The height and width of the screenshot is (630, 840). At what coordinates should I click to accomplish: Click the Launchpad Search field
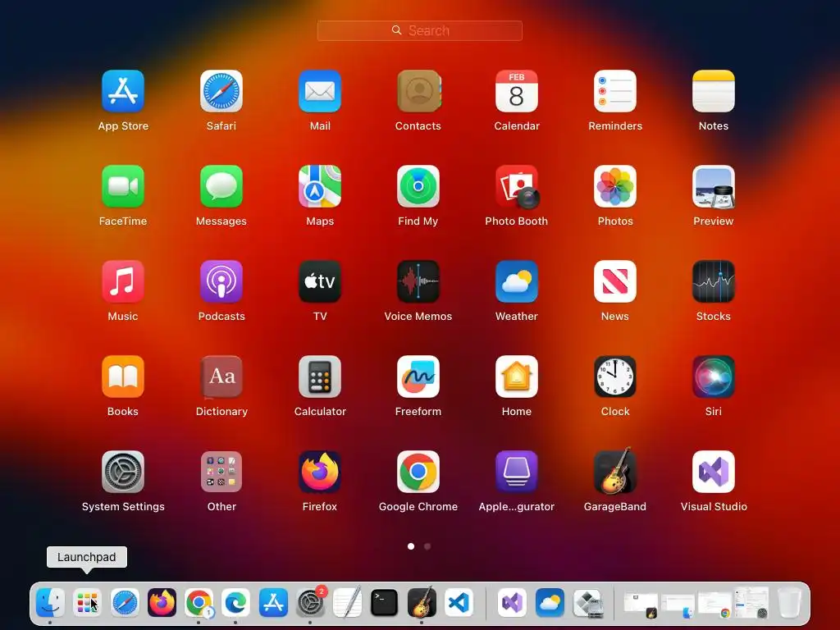[x=420, y=30]
